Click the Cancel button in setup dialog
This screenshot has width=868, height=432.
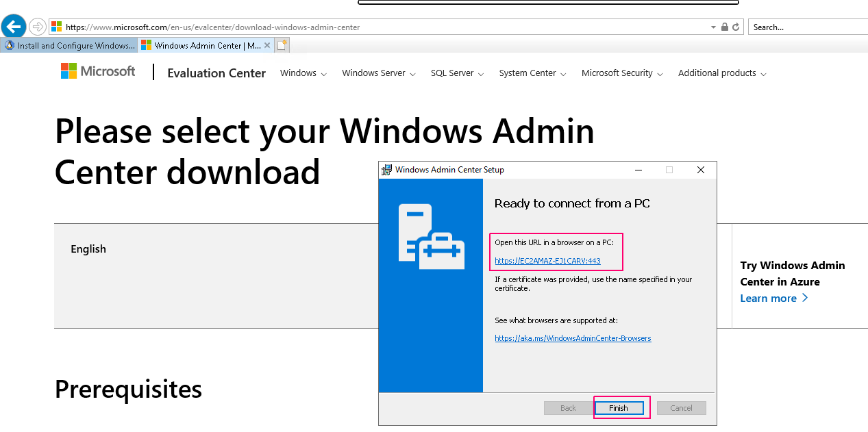point(681,408)
